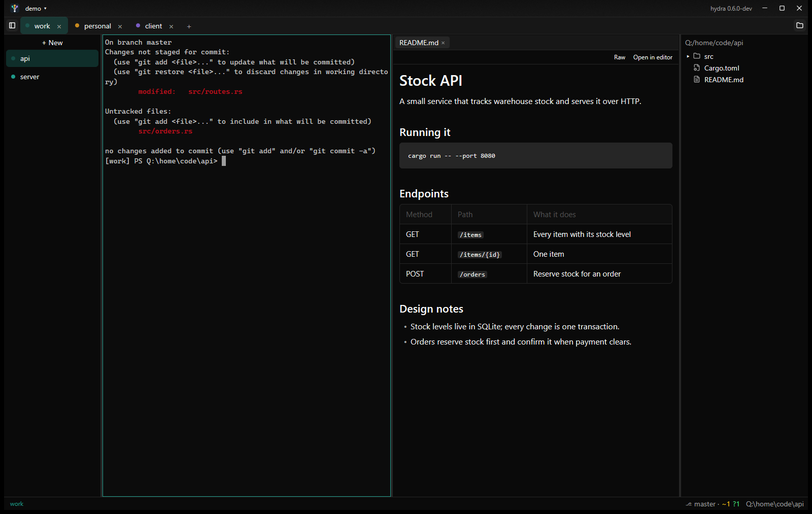Click the Q:\home\code\api status bar path

tap(774, 504)
